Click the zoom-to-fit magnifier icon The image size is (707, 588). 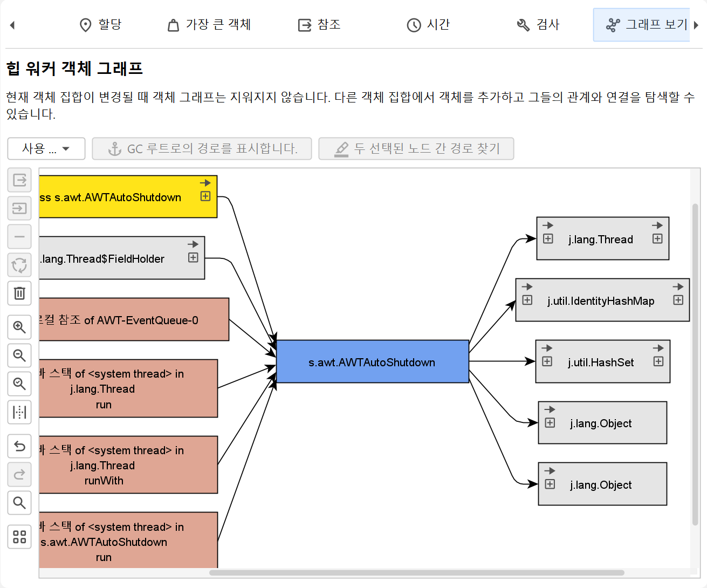[x=19, y=384]
